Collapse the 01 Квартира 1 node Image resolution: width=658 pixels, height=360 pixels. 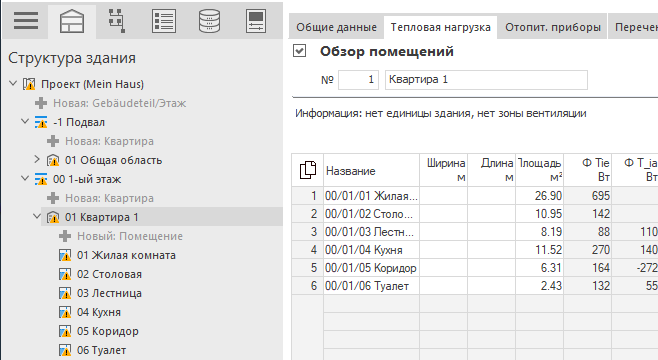click(x=37, y=217)
